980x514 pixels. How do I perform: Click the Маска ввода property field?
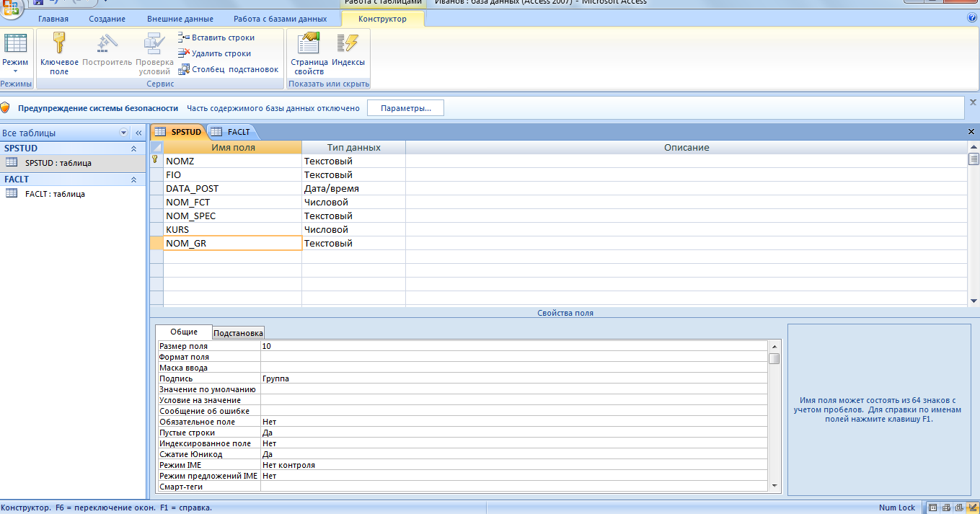(x=514, y=368)
